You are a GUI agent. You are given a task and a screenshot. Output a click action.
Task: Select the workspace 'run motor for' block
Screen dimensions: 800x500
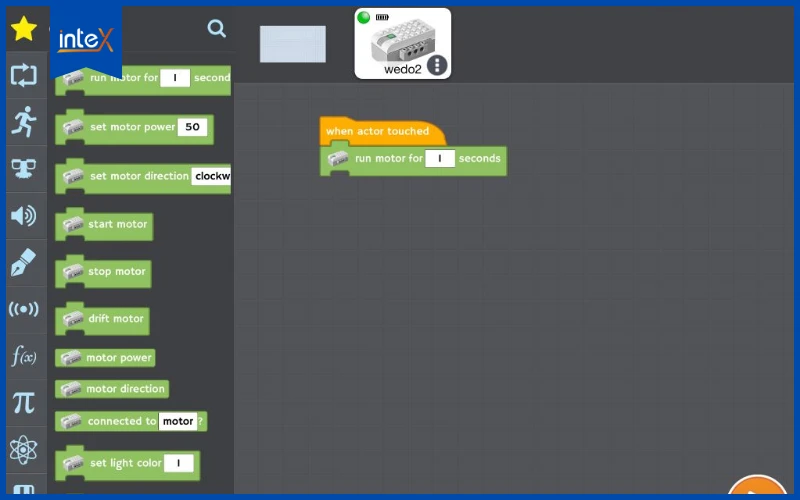click(413, 160)
